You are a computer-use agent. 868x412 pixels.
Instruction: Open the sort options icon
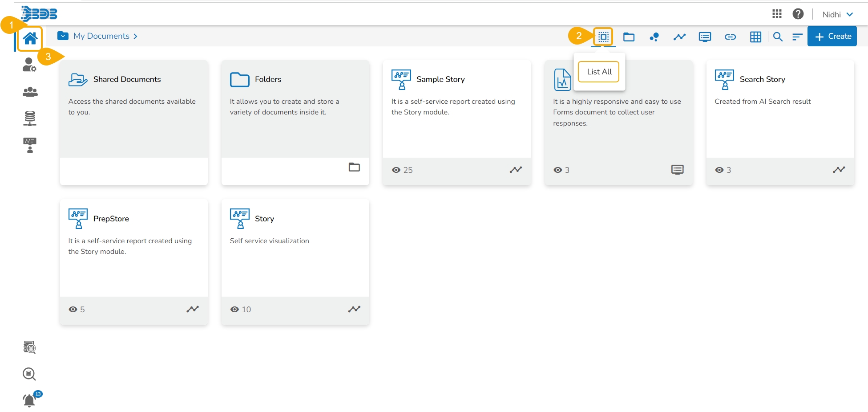pos(797,37)
